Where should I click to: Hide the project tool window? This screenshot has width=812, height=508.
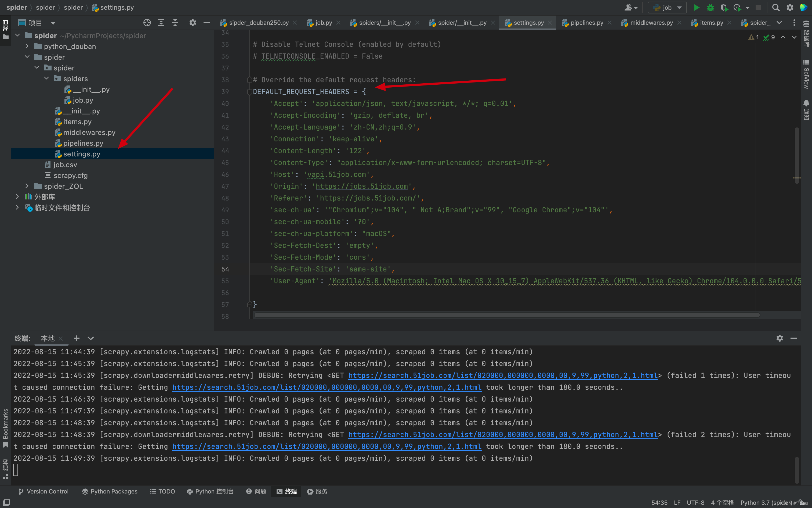point(207,23)
